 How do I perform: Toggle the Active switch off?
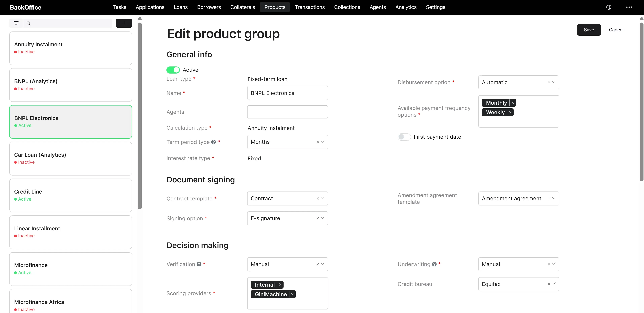click(173, 70)
